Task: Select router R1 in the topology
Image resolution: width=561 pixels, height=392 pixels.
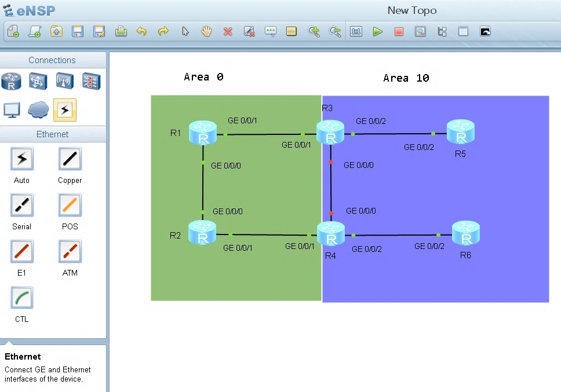Action: point(203,133)
